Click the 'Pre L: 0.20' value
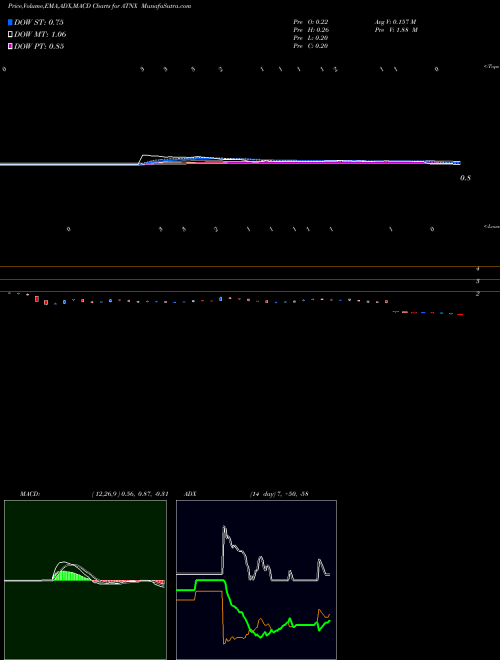 [311, 38]
